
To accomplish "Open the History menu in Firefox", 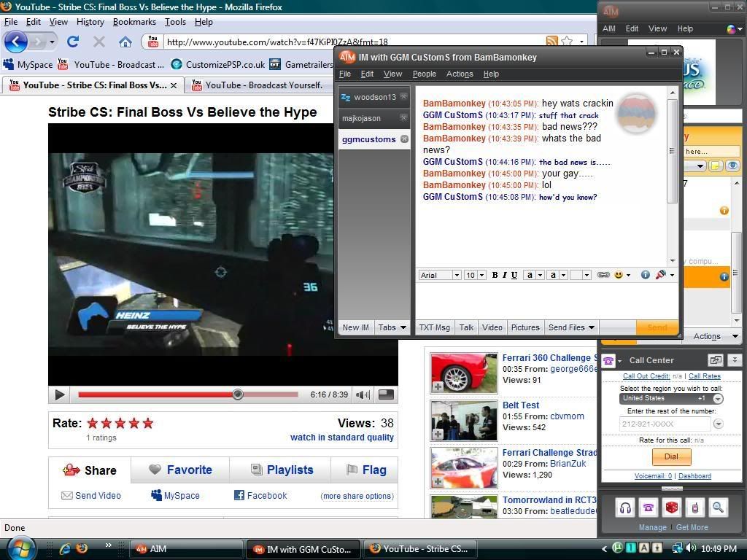I will point(90,22).
